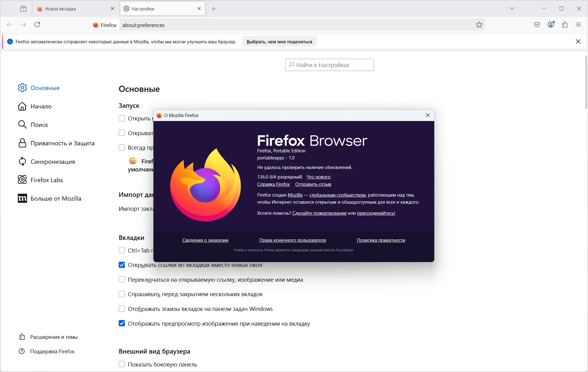588x372 pixels.
Task: Dismiss the data sharing notification bar
Action: (x=578, y=42)
